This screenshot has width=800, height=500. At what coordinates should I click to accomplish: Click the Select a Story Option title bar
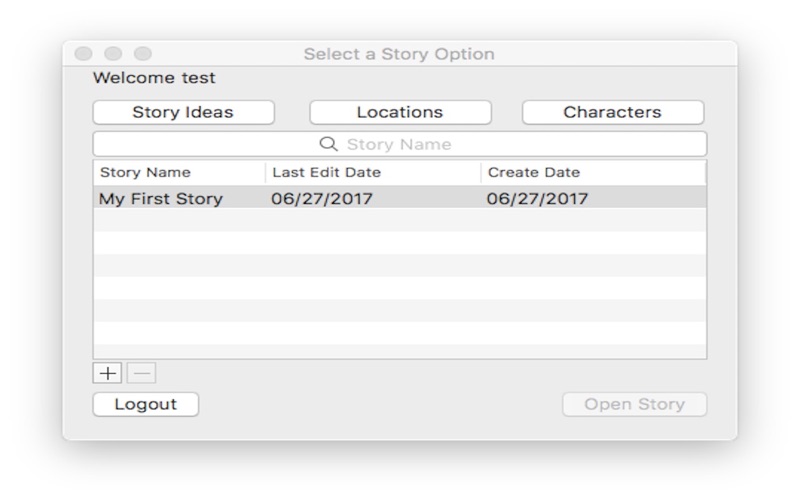coord(399,54)
